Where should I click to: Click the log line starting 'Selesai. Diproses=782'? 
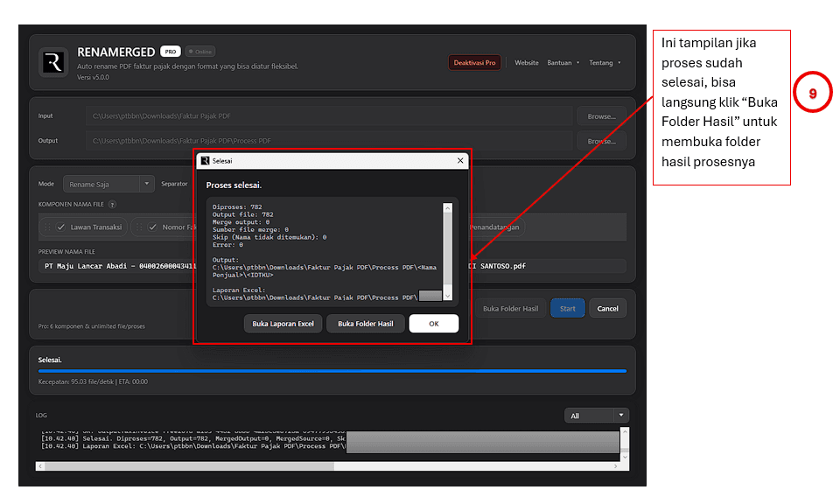tap(193, 438)
